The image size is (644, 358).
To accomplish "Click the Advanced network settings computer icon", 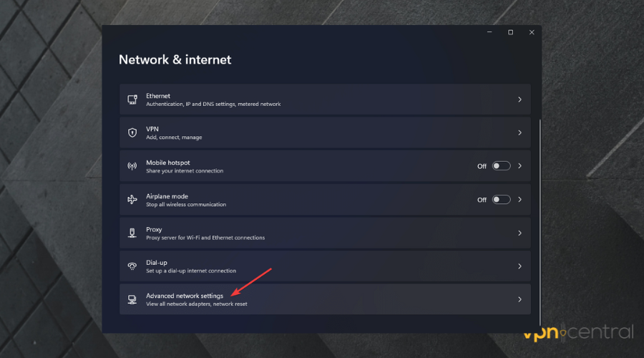I will pos(132,299).
